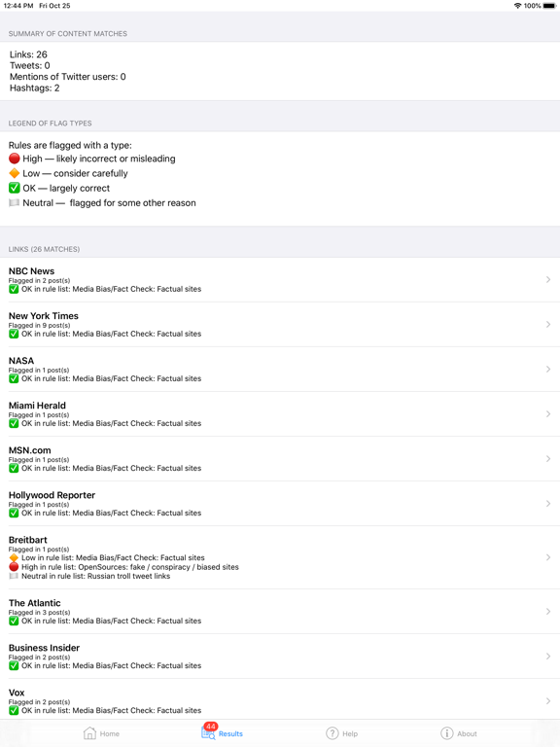Click the green OK icon under Vox
Viewport: 560px width, 747px height.
pos(14,710)
